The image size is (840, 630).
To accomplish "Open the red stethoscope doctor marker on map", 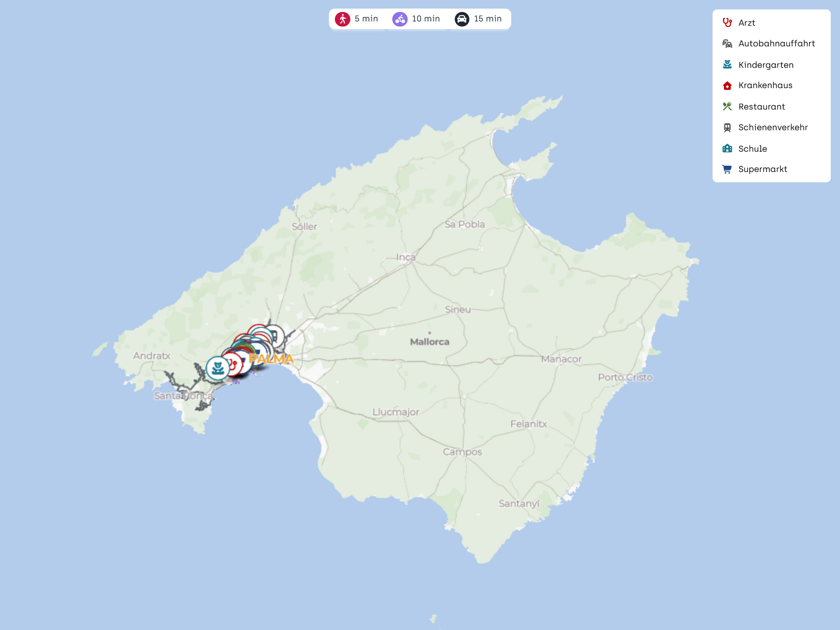I will coord(234,364).
